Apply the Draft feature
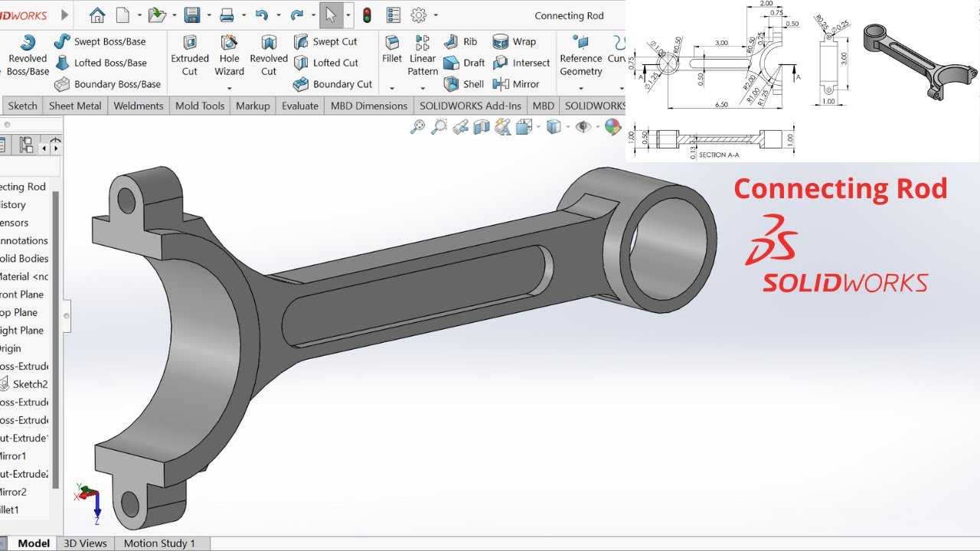 coord(464,63)
